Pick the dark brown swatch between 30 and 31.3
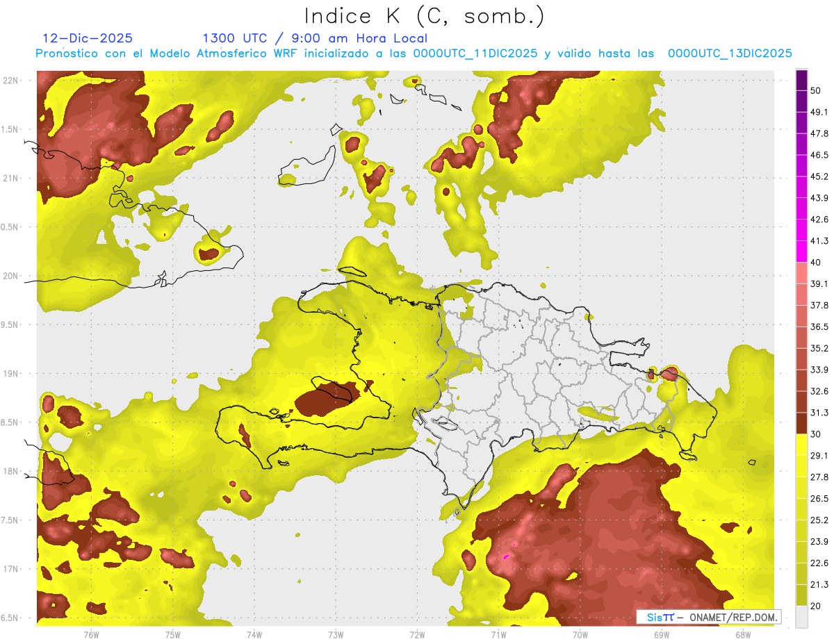The image size is (834, 644). (801, 424)
